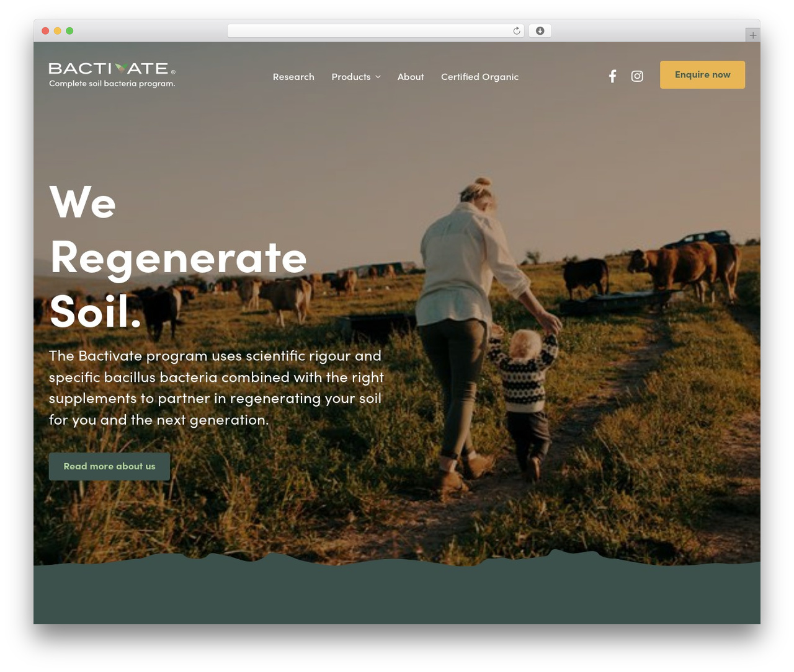794x672 pixels.
Task: Click the 'We Regenerate Soil.' headline
Action: pos(178,257)
